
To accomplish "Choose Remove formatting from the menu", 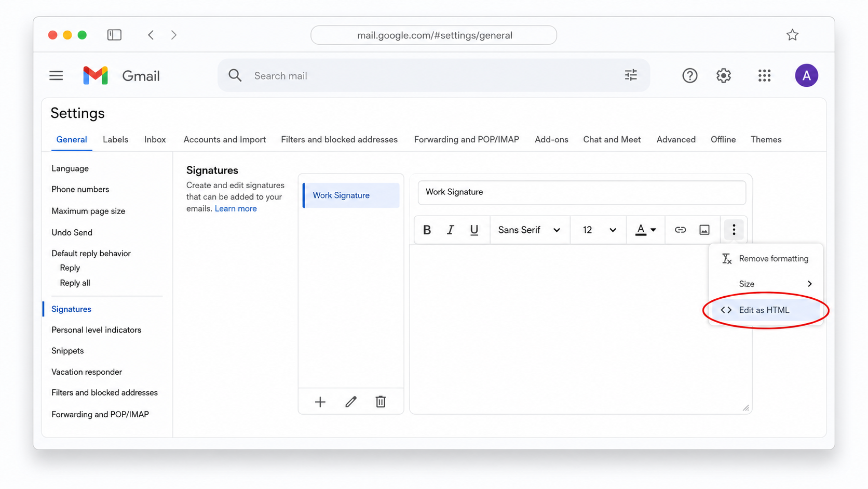I will (766, 258).
